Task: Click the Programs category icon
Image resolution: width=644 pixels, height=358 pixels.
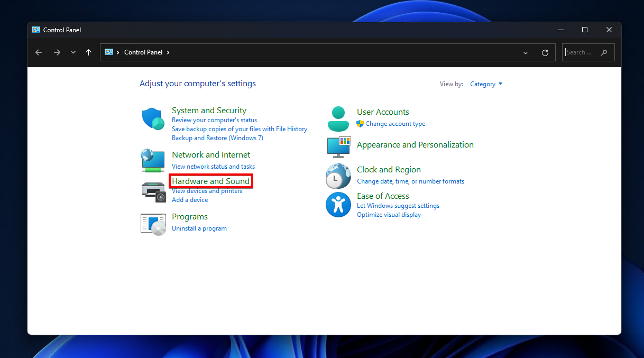Action: coord(153,224)
